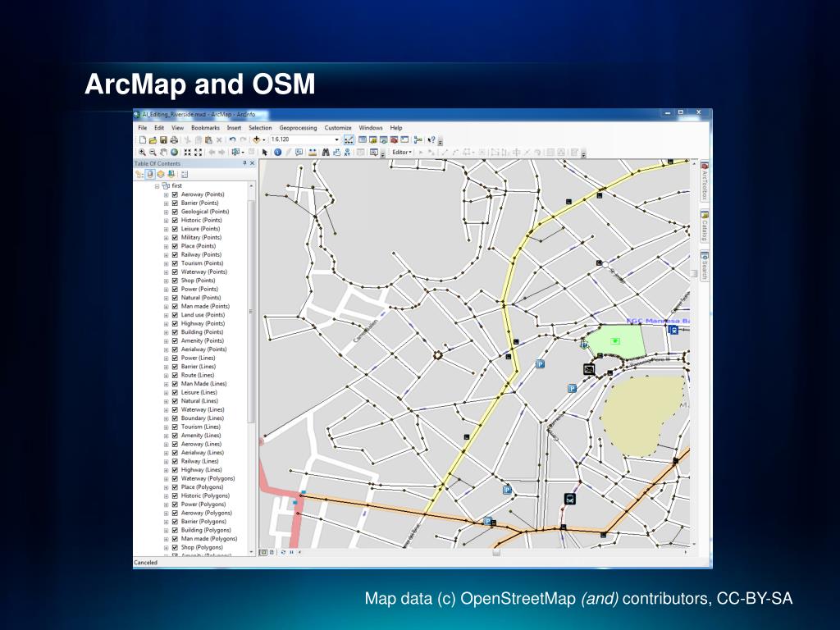The image size is (840, 630).
Task: Open the Windows menu
Action: (x=371, y=128)
